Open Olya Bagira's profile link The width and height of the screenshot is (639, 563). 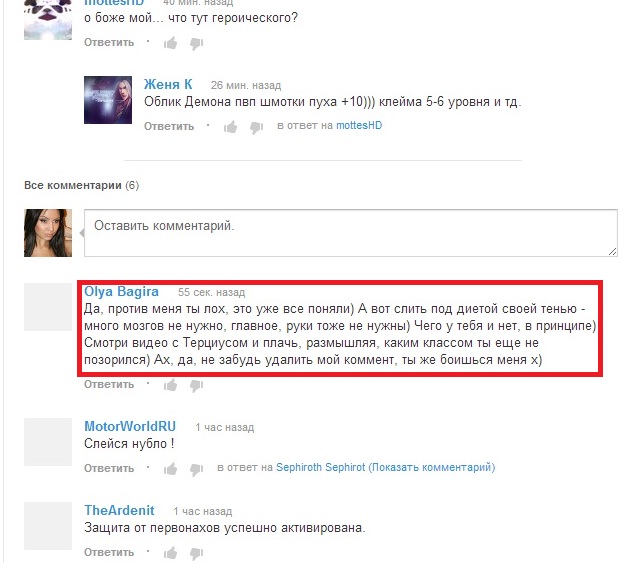coord(121,292)
